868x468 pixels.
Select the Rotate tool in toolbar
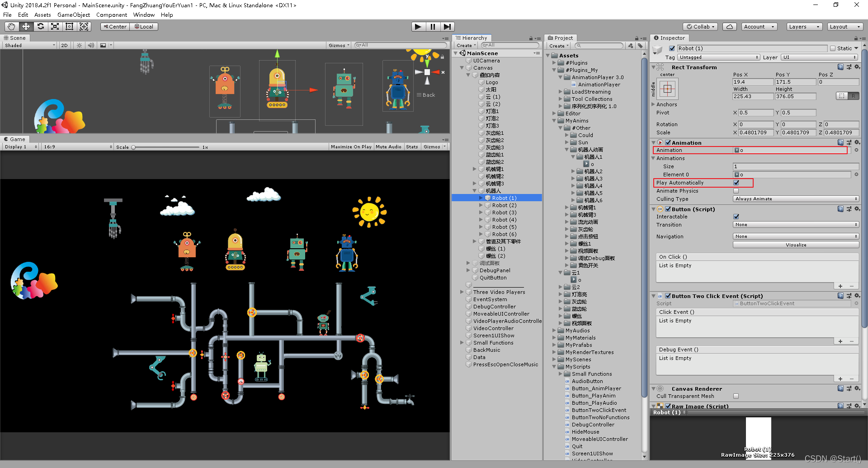40,27
